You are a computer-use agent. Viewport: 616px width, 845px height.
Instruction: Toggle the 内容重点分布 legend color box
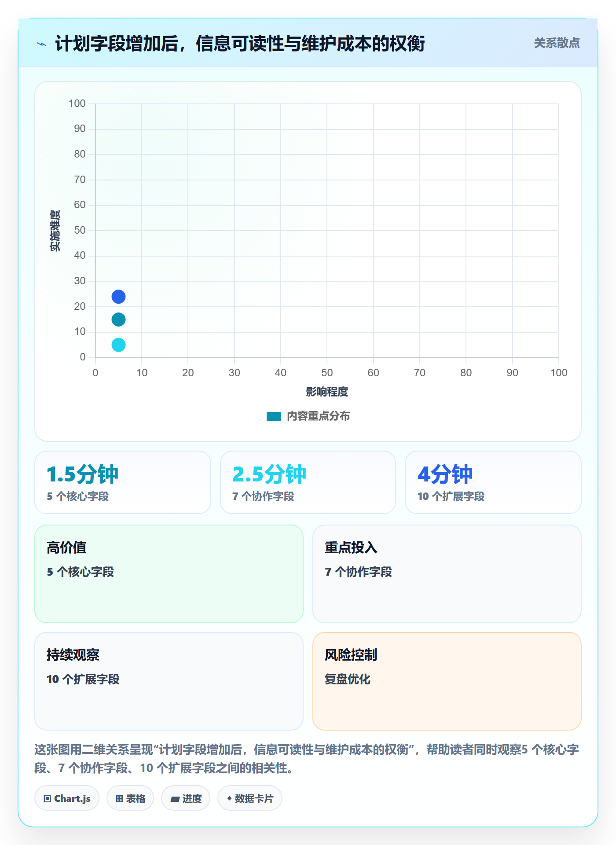274,416
